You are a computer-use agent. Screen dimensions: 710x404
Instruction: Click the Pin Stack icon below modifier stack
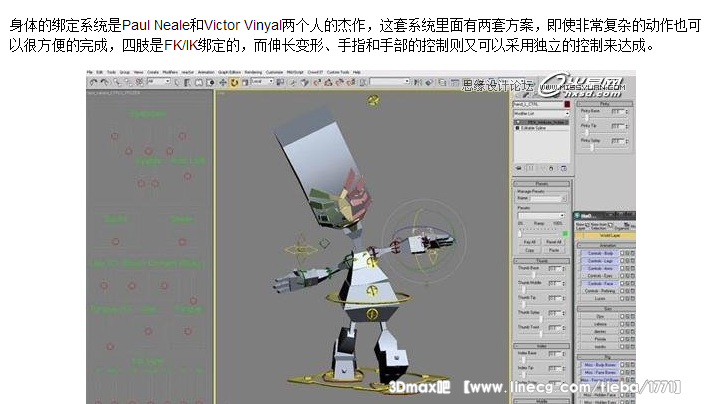(x=518, y=168)
